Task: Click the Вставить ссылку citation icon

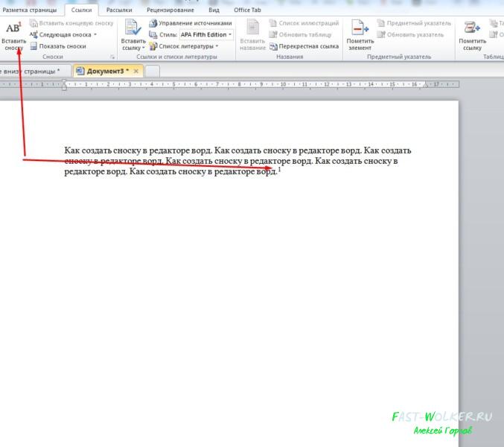Action: [x=133, y=27]
